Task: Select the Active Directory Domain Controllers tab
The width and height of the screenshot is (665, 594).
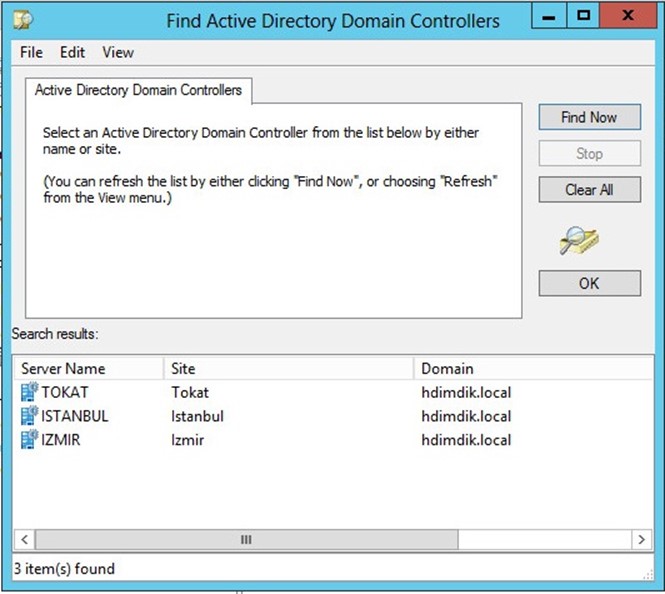Action: point(138,90)
